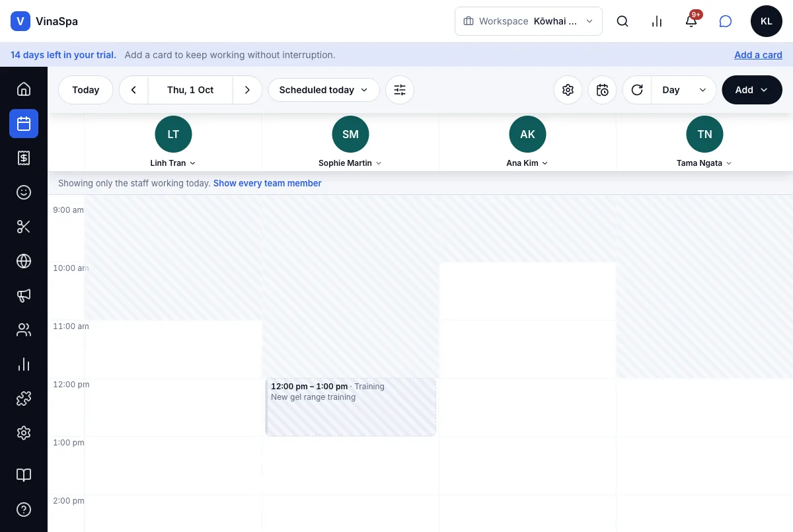793x532 pixels.
Task: Click Show every team member link
Action: coord(268,183)
